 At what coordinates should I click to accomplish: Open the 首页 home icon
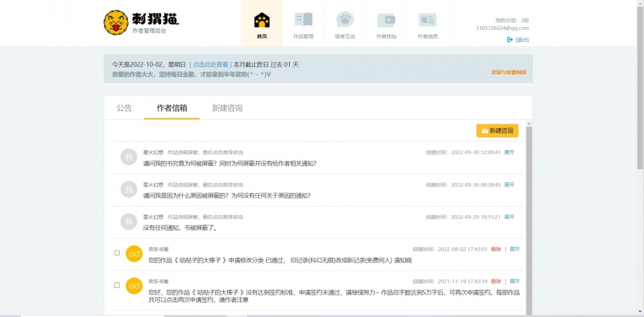point(261,20)
